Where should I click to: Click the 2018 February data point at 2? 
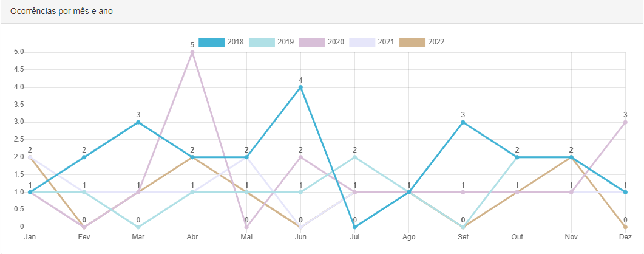84,157
